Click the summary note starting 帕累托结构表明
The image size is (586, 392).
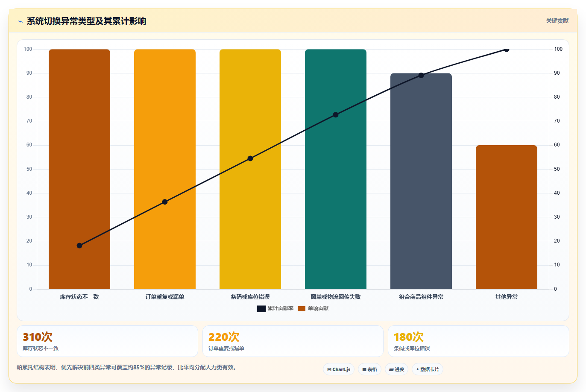tap(126, 367)
